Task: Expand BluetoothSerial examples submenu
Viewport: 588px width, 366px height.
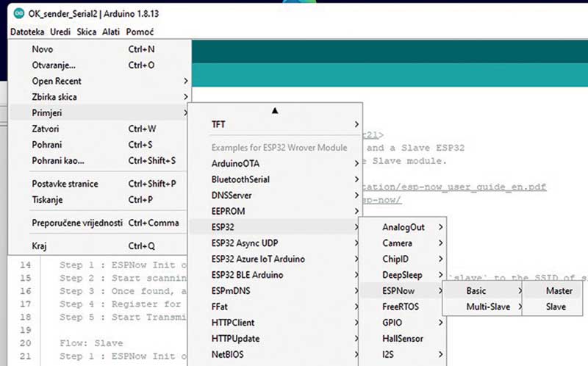Action: click(x=240, y=179)
